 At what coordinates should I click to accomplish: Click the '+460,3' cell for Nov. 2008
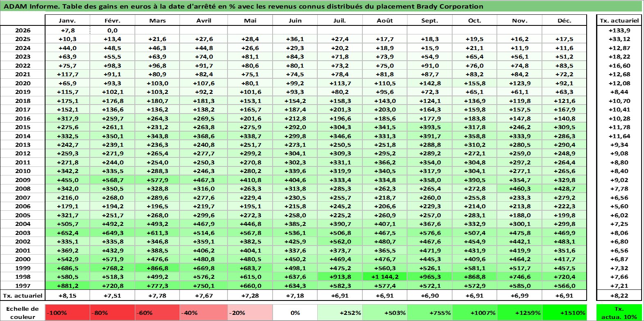click(x=519, y=189)
